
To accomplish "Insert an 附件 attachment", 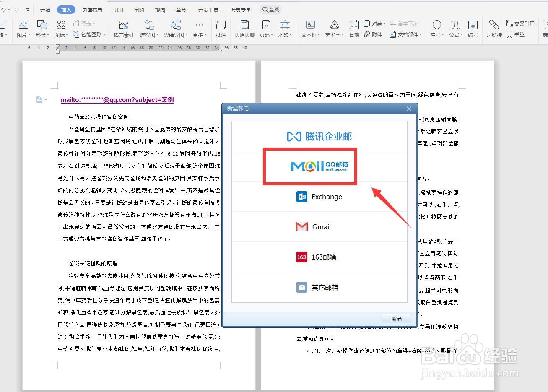I will click(x=373, y=34).
